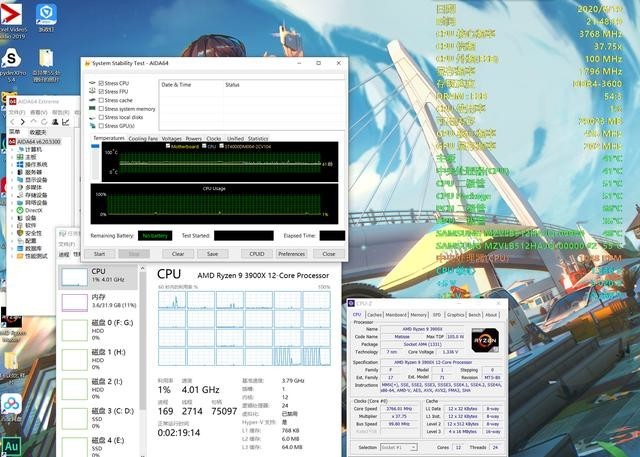Screen dimensions: 640x457
Task: Open the blue shield desktop shortcut
Action: click(46, 14)
